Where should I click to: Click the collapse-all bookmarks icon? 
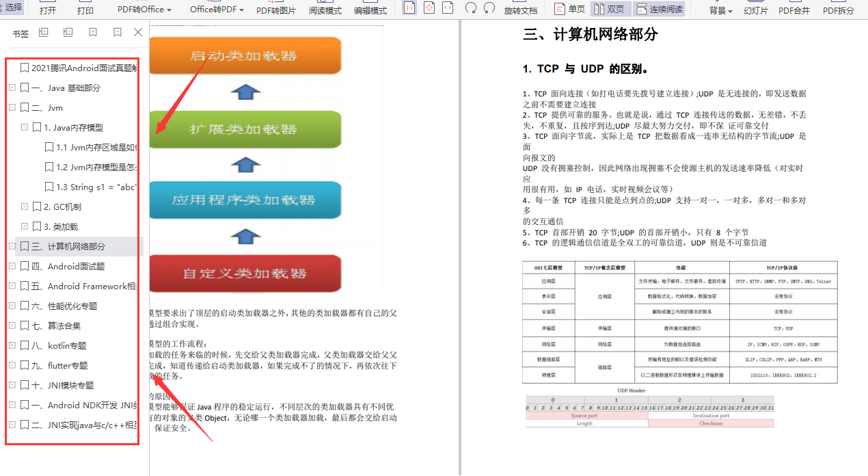(x=68, y=32)
